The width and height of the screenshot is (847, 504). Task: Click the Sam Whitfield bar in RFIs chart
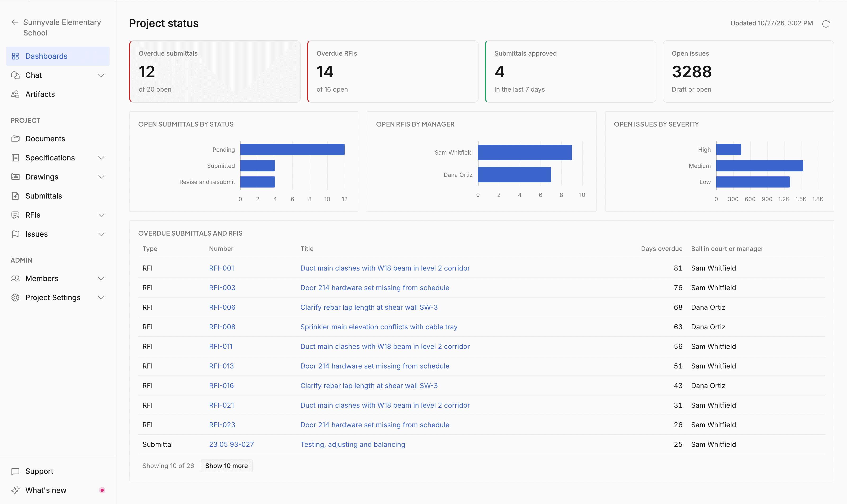525,152
